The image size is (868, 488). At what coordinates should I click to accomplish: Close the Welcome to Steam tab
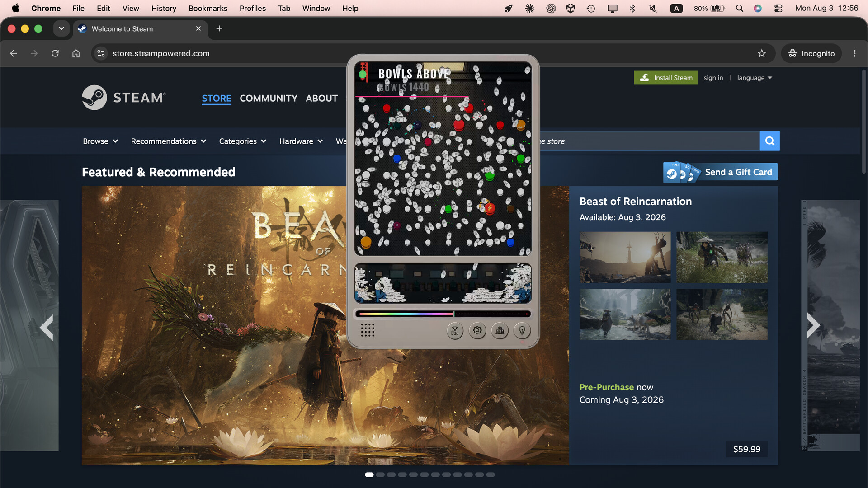(198, 28)
